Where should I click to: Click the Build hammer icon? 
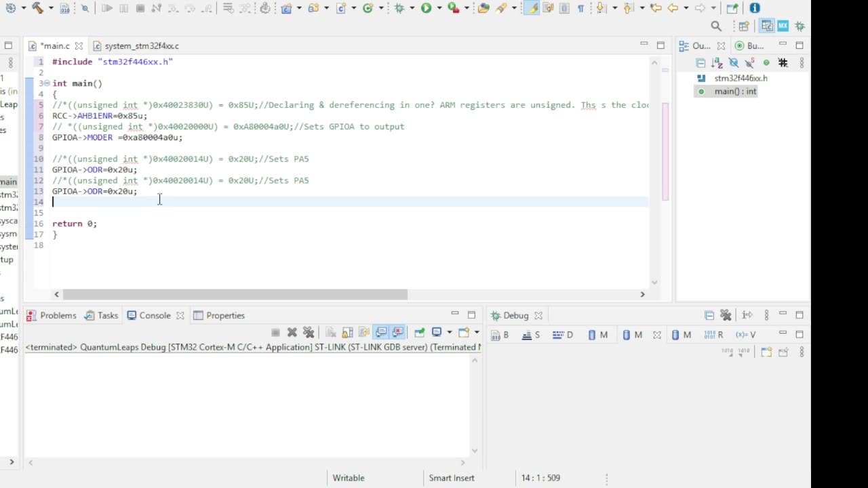coord(38,8)
